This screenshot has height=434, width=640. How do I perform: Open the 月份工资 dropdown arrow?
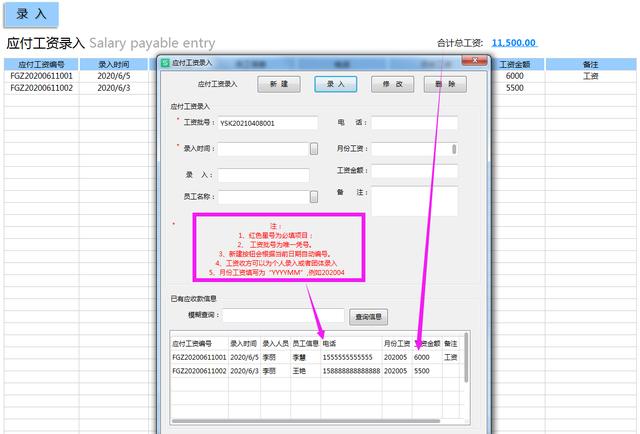[x=454, y=149]
